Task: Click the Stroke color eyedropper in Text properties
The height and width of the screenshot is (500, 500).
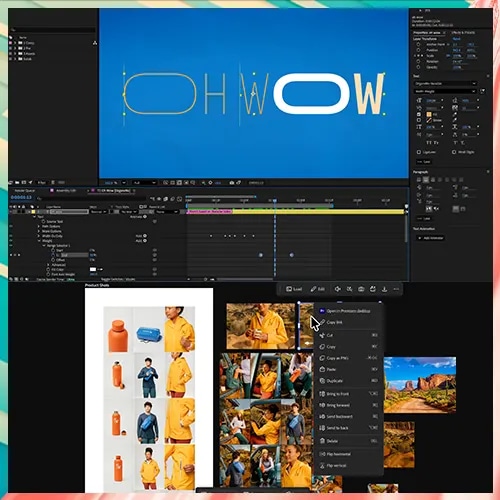Action: pyautogui.click(x=455, y=120)
